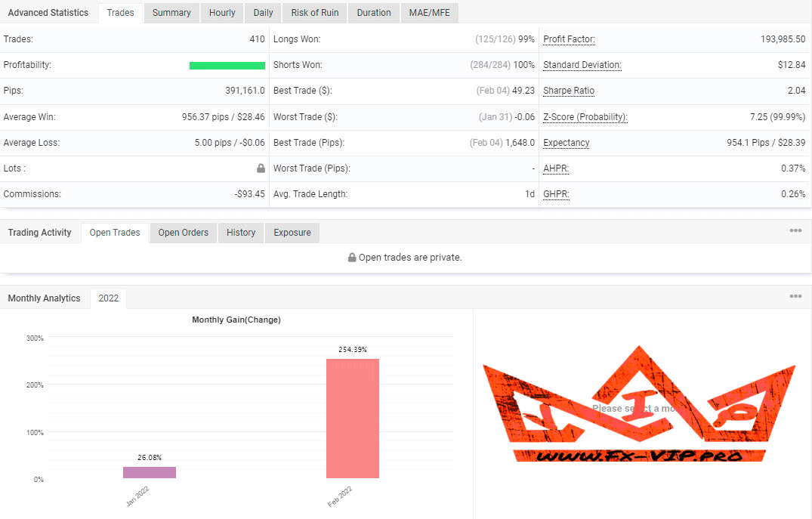
Task: Click the lock icon in the Lots row
Action: 261,168
